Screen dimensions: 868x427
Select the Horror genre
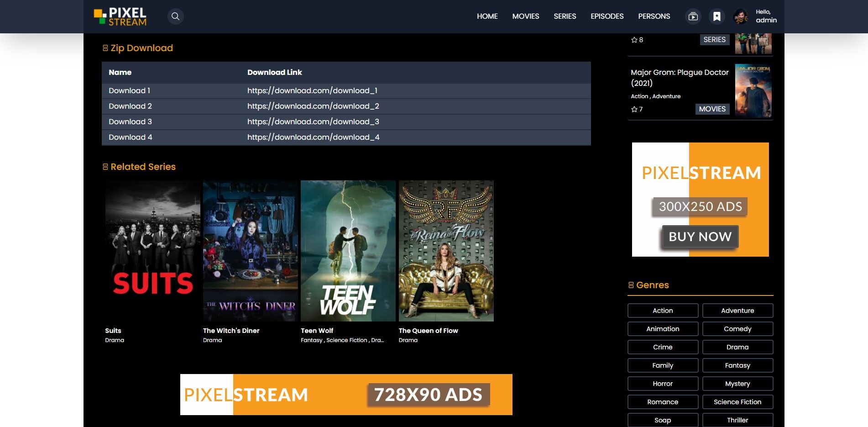click(663, 384)
